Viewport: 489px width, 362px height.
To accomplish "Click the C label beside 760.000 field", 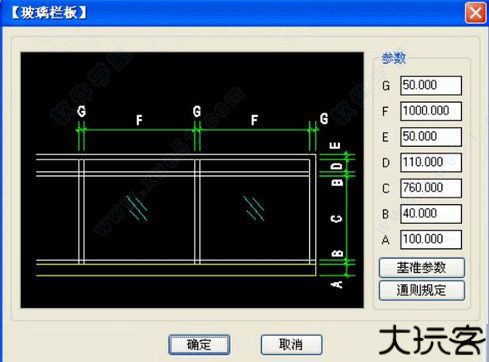I will click(386, 188).
